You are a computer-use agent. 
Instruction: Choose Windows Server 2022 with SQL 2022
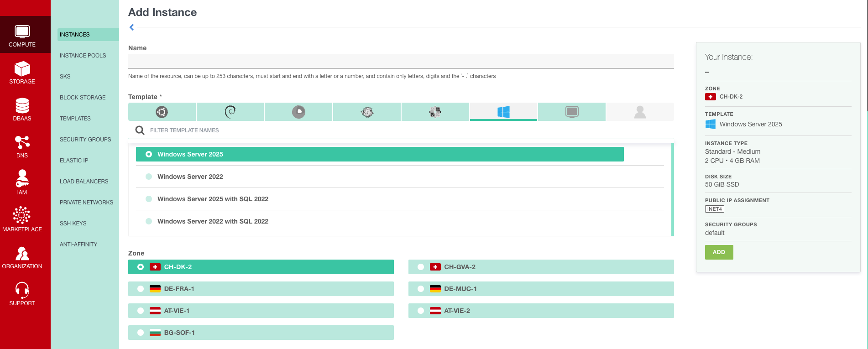[400, 221]
